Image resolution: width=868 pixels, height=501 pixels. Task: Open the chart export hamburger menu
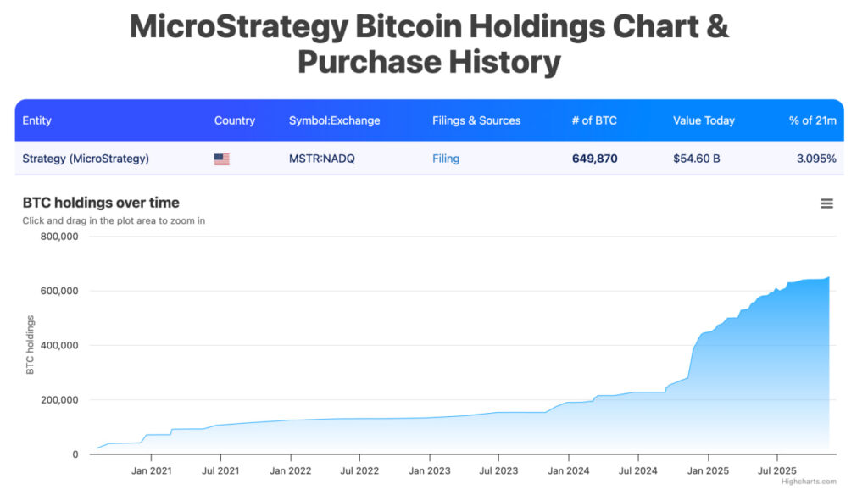[826, 203]
